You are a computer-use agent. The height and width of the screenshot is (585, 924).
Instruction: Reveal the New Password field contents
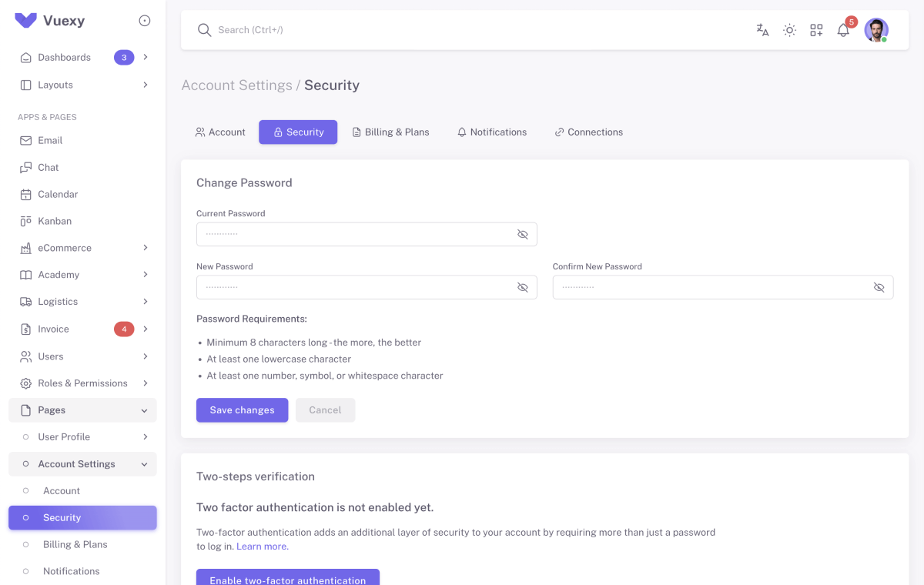coord(523,286)
